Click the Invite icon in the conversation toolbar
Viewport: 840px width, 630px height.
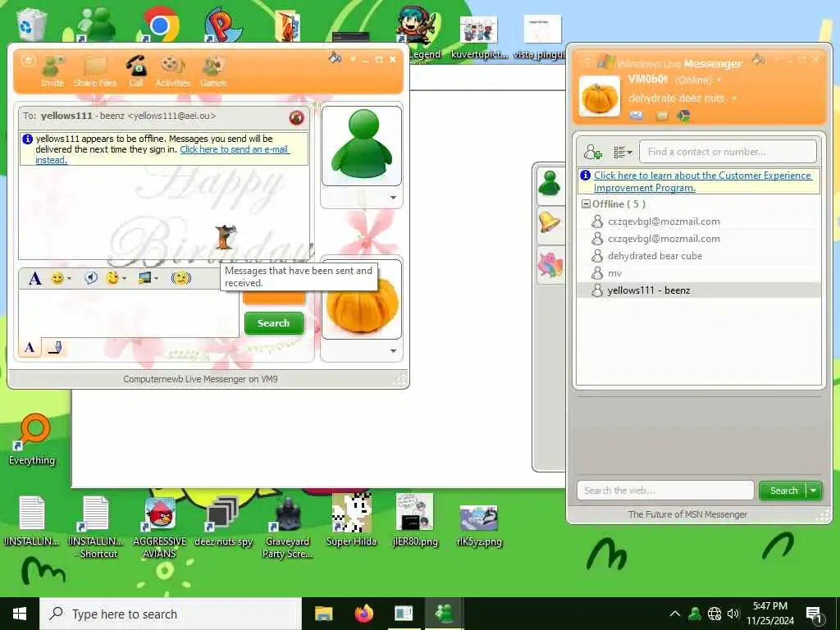point(52,71)
